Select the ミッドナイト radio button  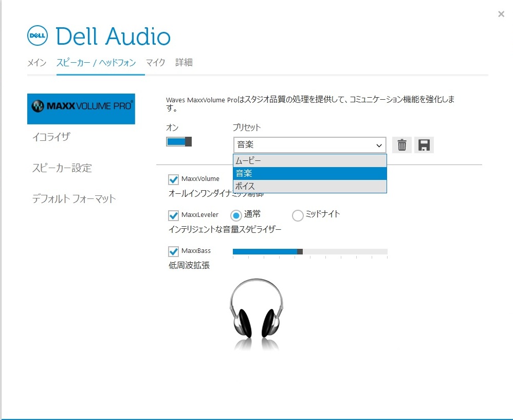click(x=298, y=215)
